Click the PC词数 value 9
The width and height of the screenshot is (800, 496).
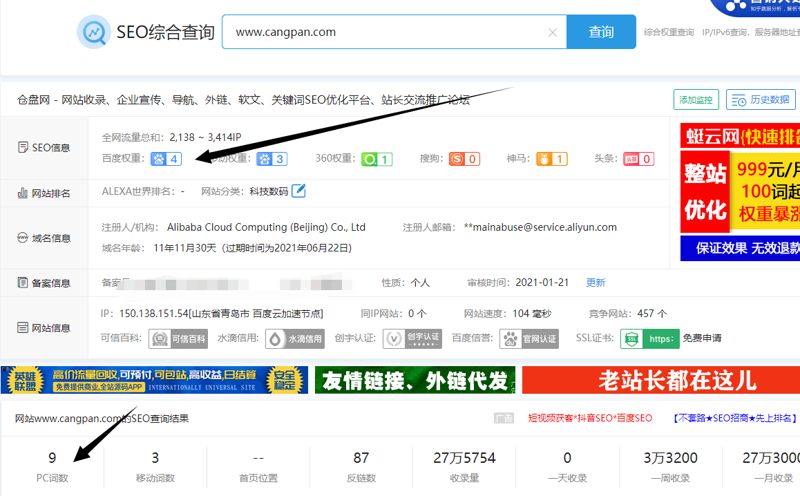(x=52, y=458)
